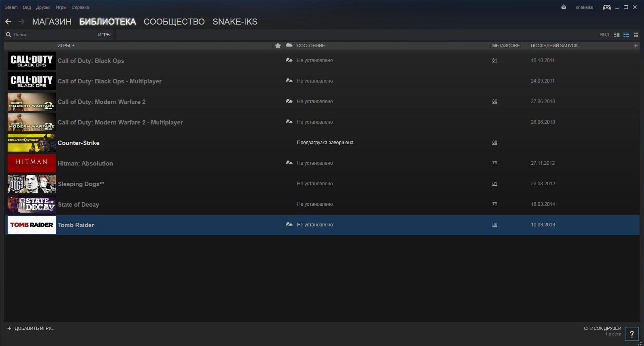Screen dimensions: 644x346
Task: Open СПИСОК ДРУЗЕЙ friends list
Action: pyautogui.click(x=603, y=328)
